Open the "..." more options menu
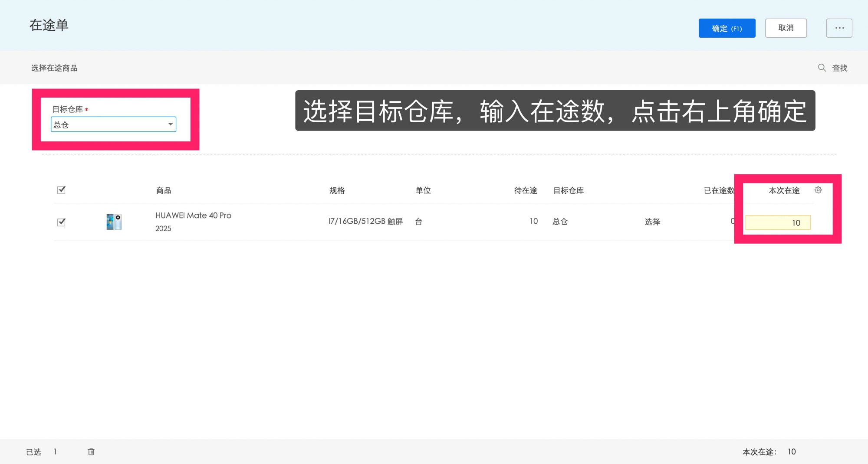The height and width of the screenshot is (464, 868). tap(839, 28)
